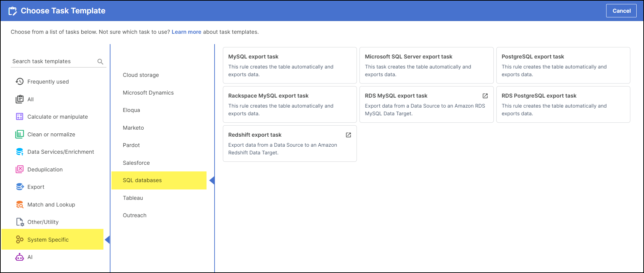Select the RDS MySQL export task card

coord(426,104)
